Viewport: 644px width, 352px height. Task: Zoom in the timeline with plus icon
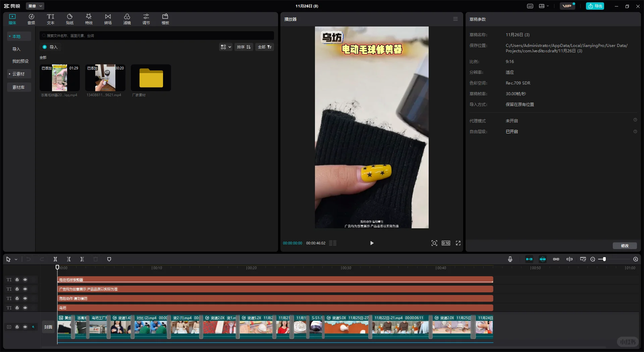[636, 259]
